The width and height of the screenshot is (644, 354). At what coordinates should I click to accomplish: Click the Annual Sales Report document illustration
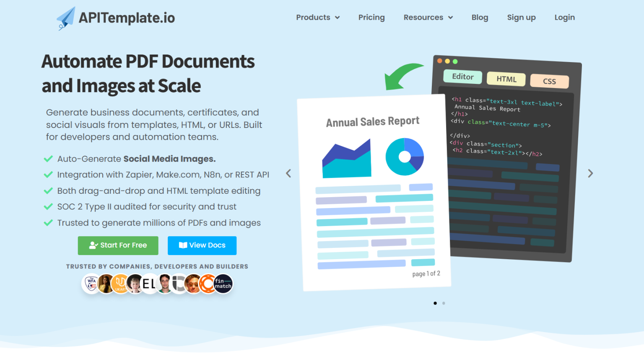pyautogui.click(x=374, y=193)
